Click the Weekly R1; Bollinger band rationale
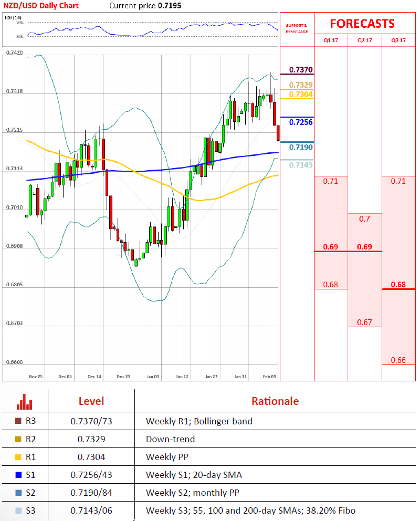 pos(199,421)
